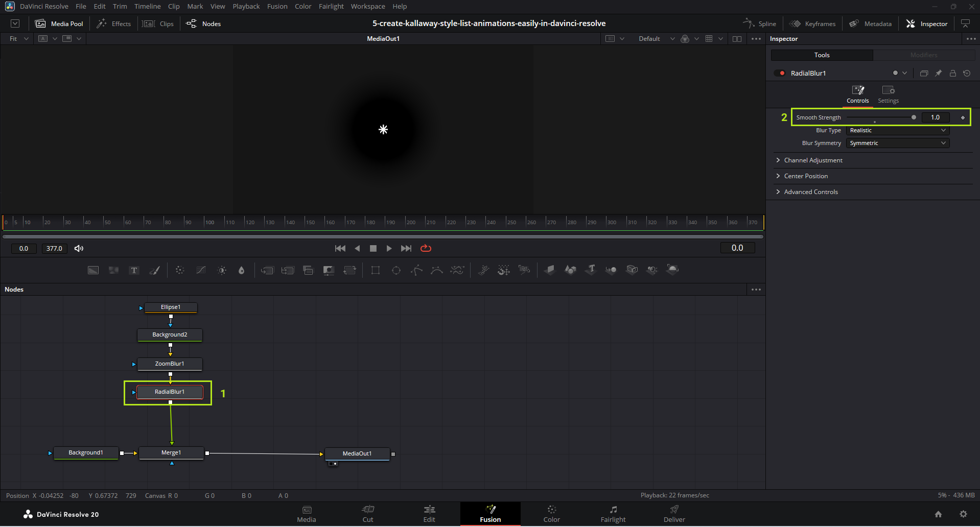Screen dimensions: 980x527
Task: Open the Blur Symmetry dropdown
Action: pos(897,143)
